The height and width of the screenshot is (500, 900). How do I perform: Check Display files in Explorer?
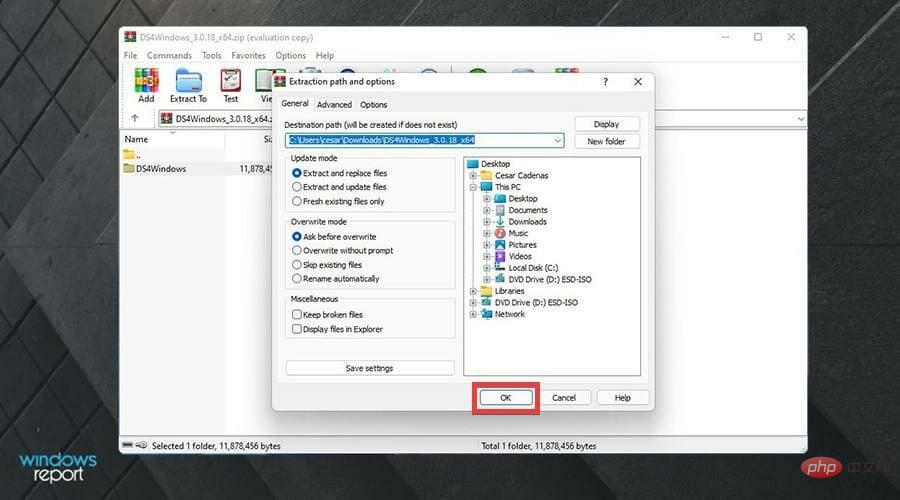tap(297, 329)
